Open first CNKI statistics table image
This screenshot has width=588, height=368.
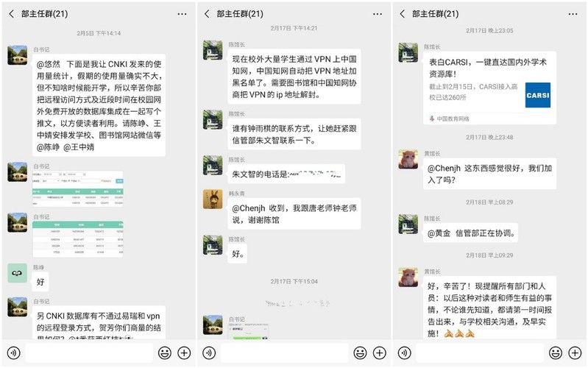coord(77,188)
